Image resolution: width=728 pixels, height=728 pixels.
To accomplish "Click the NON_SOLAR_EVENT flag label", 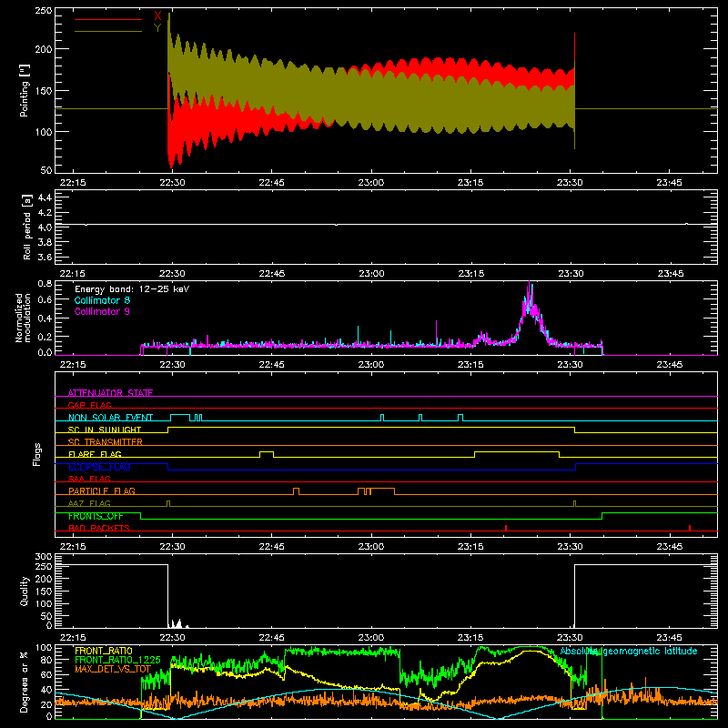I will (x=110, y=418).
